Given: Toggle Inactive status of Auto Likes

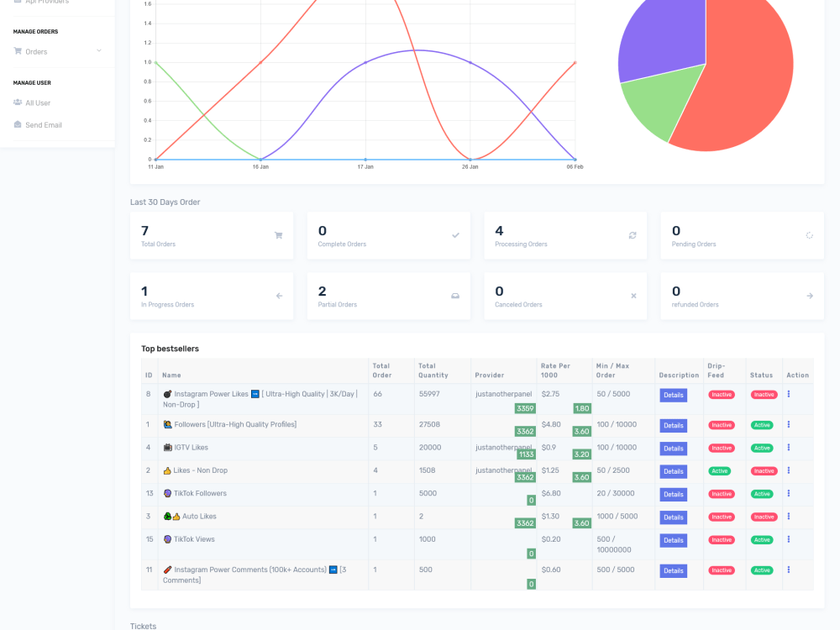Looking at the screenshot, I should (764, 517).
